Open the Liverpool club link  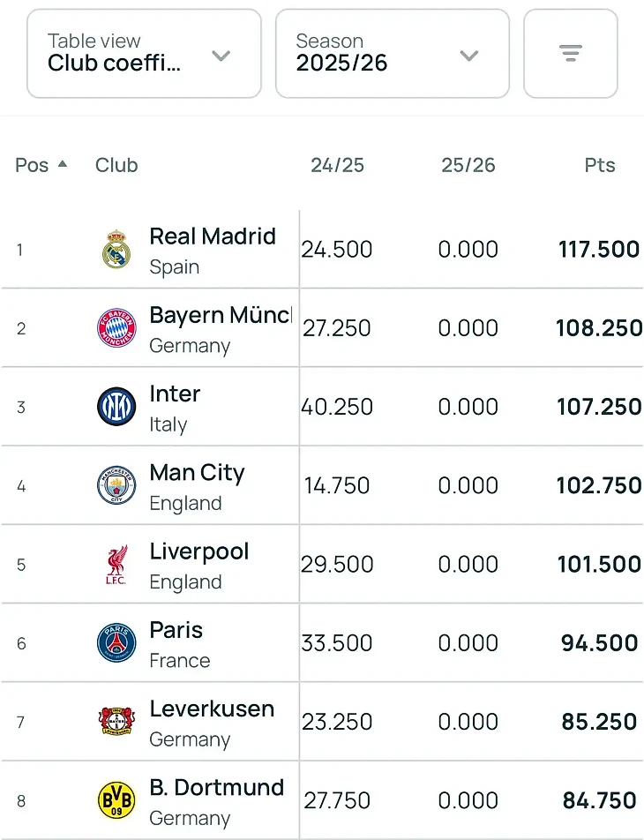pyautogui.click(x=199, y=551)
